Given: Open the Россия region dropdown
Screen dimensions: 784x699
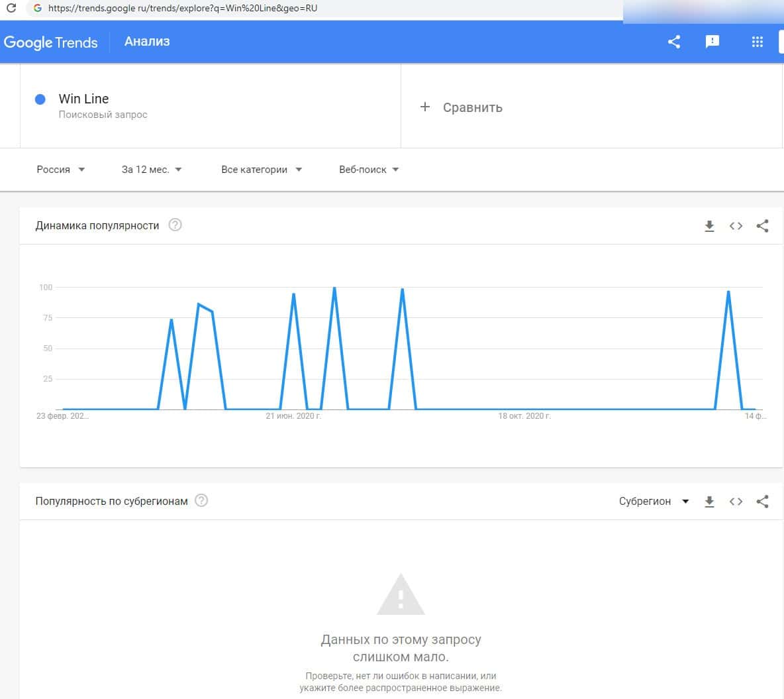Looking at the screenshot, I should pos(60,170).
